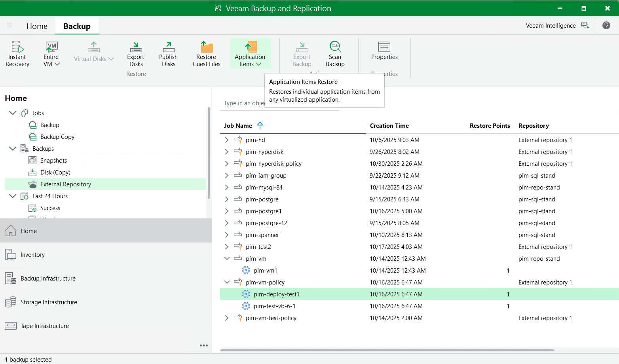Sort by Restore Points column
The image size is (619, 364).
click(490, 126)
